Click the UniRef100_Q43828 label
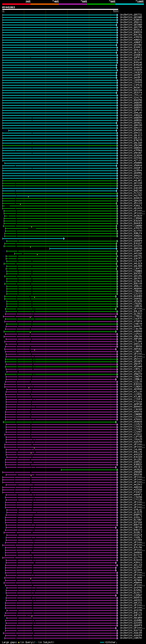 pyautogui.click(x=131, y=470)
